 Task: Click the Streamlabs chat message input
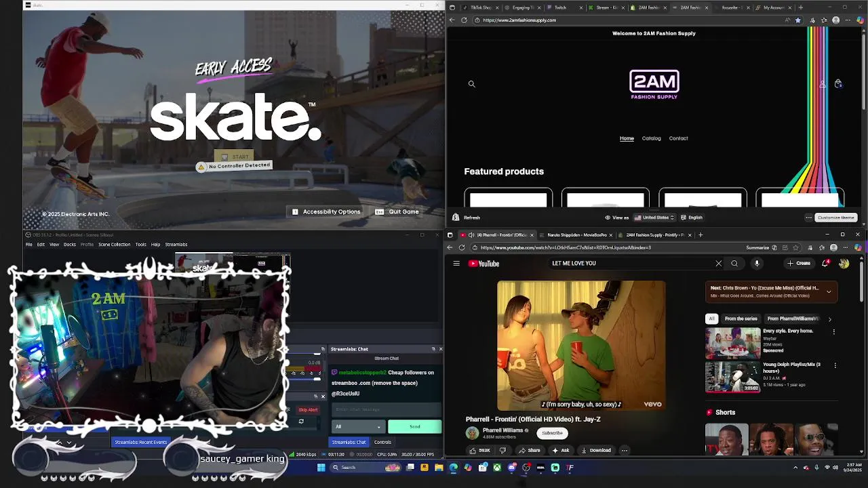coord(386,409)
